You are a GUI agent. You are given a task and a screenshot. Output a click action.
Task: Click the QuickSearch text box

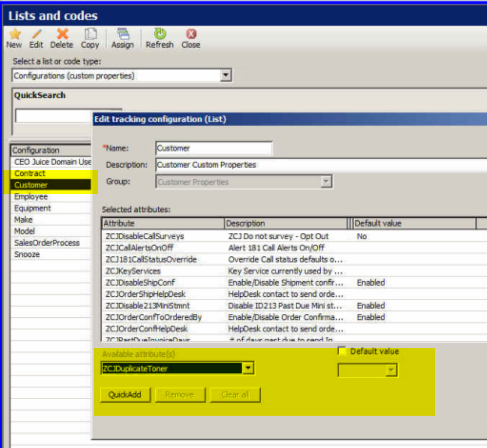54,115
